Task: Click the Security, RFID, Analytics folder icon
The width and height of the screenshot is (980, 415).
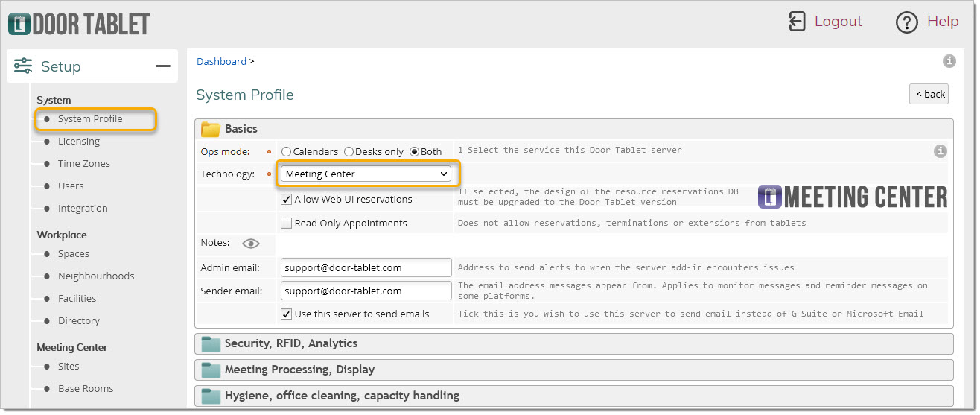Action: [x=211, y=344]
